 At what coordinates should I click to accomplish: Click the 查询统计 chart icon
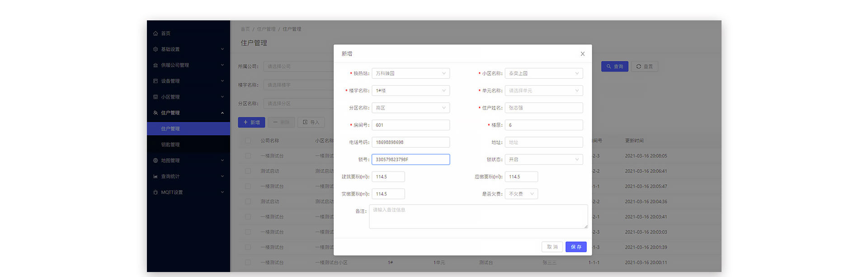pos(156,177)
